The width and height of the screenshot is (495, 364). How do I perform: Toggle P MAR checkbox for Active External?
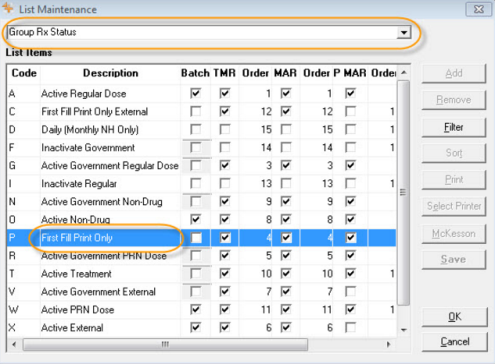click(x=350, y=328)
